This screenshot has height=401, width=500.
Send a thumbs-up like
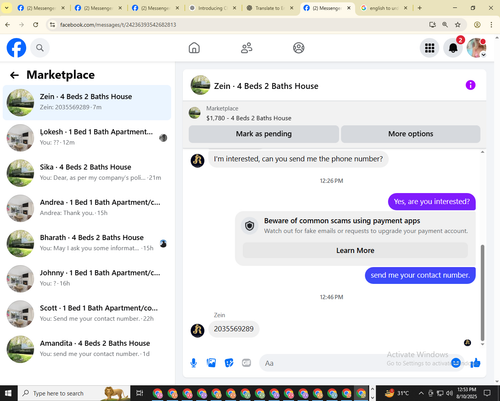(475, 363)
